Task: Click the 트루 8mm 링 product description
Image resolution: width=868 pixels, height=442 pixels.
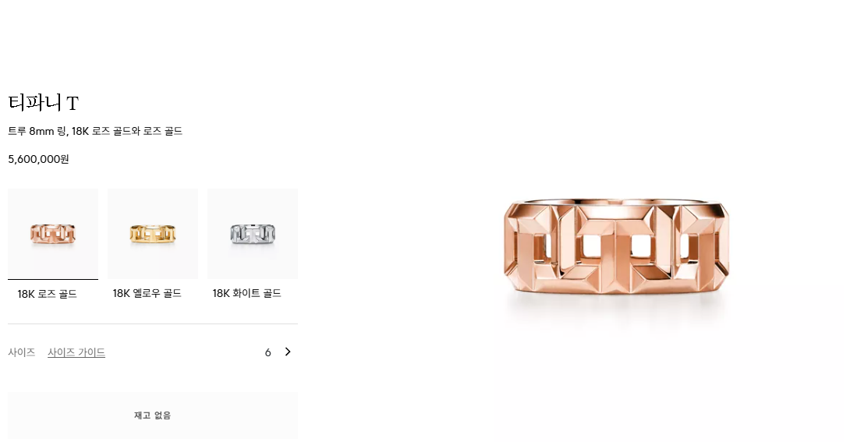Action: click(95, 131)
